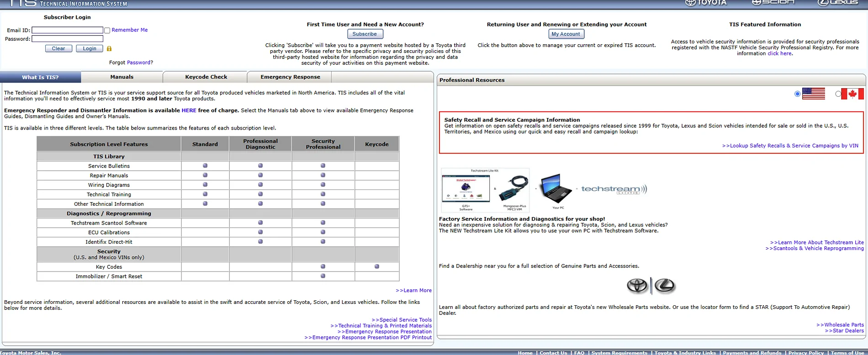Open the NASTF click here link
Viewport: 868px width, 355px height.
point(779,53)
